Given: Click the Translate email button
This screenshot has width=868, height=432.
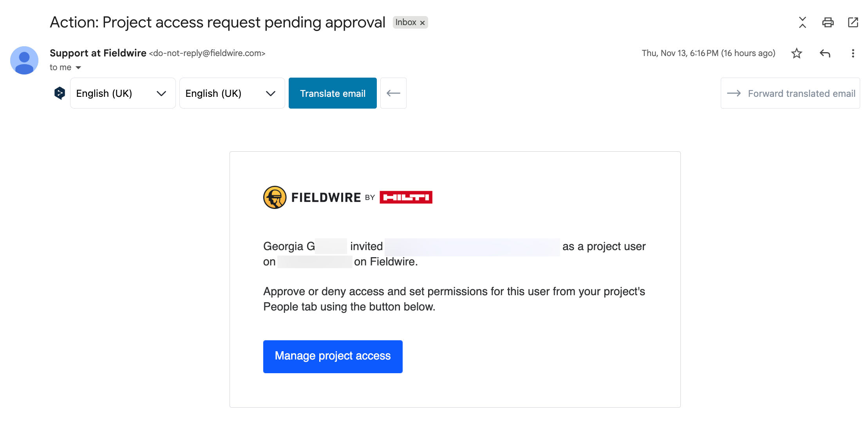Looking at the screenshot, I should pos(333,93).
